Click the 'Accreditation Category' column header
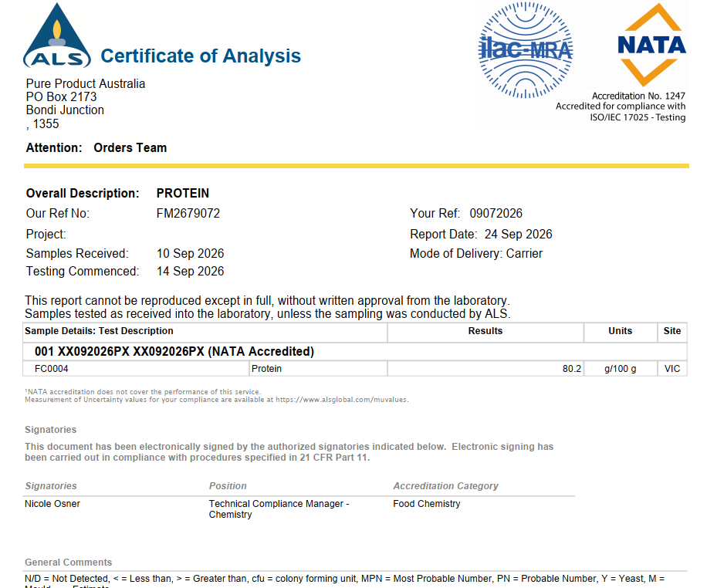The image size is (707, 588). 445,486
